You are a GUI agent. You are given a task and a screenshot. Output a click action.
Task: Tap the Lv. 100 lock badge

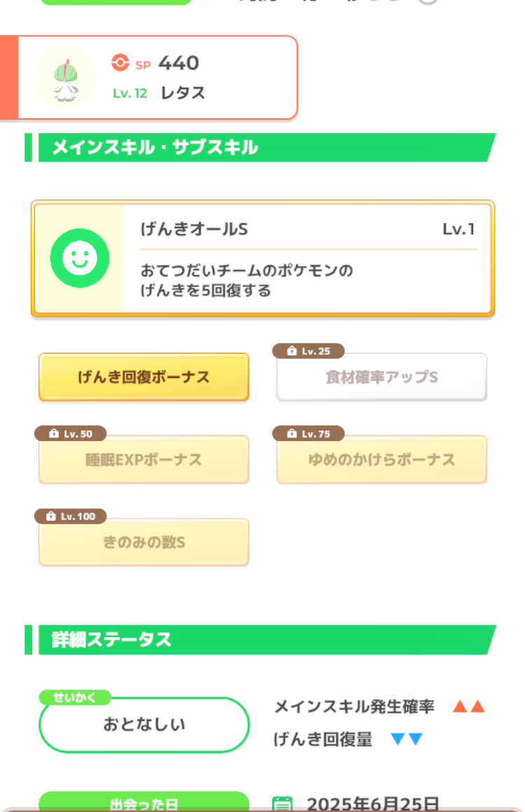click(x=70, y=517)
